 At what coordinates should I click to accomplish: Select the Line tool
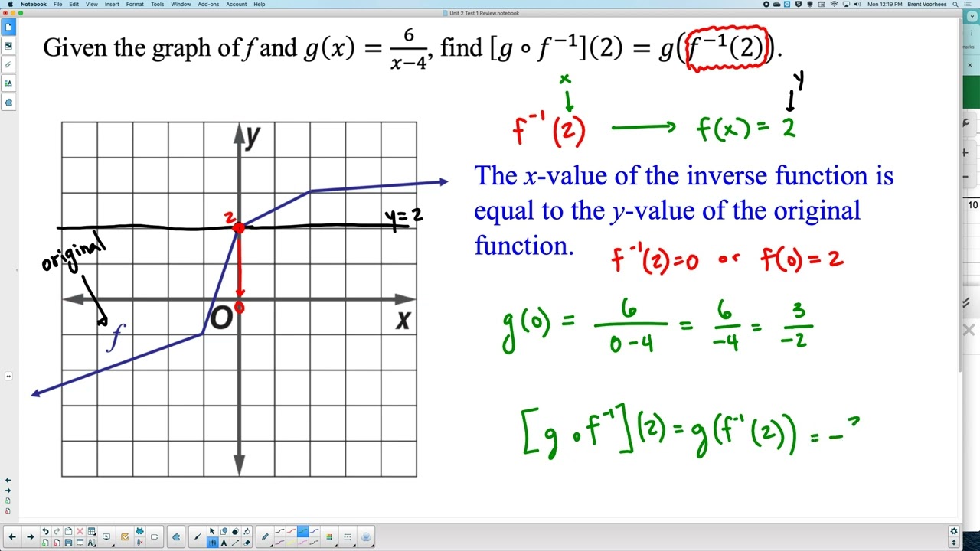(x=235, y=543)
